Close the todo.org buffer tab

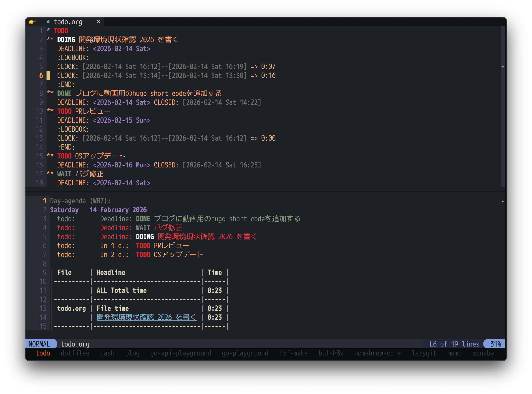[98, 21]
